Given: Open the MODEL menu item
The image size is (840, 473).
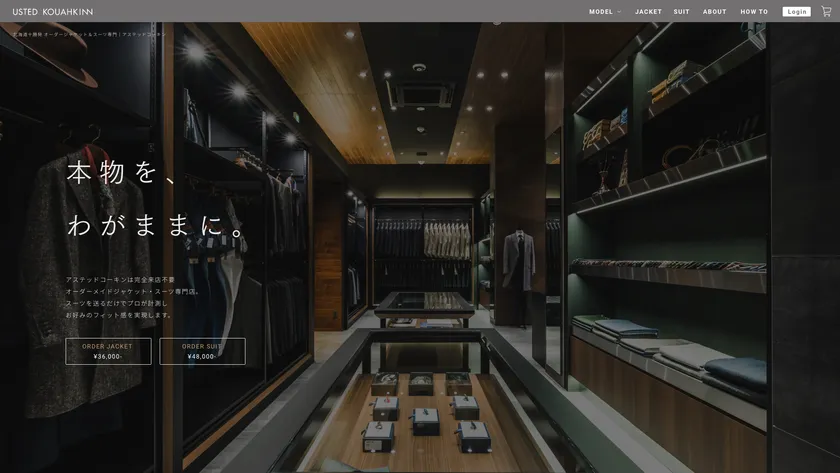Looking at the screenshot, I should pos(601,11).
